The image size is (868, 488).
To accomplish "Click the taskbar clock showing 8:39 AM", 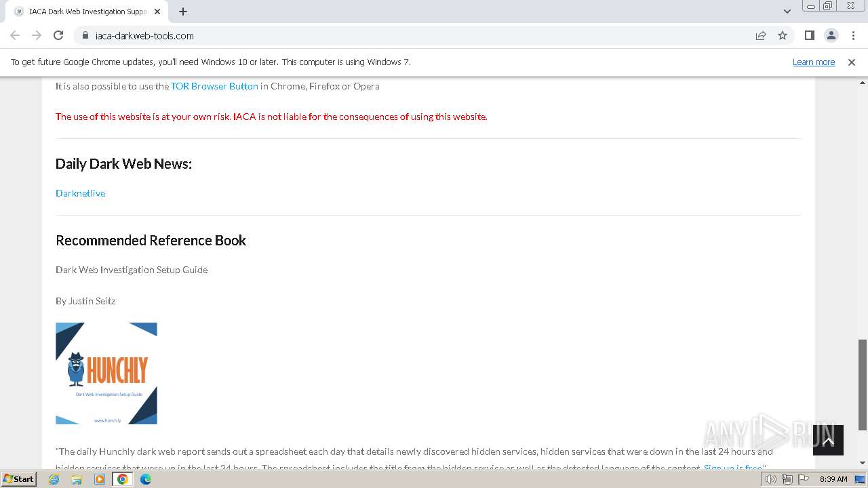I will point(833,479).
